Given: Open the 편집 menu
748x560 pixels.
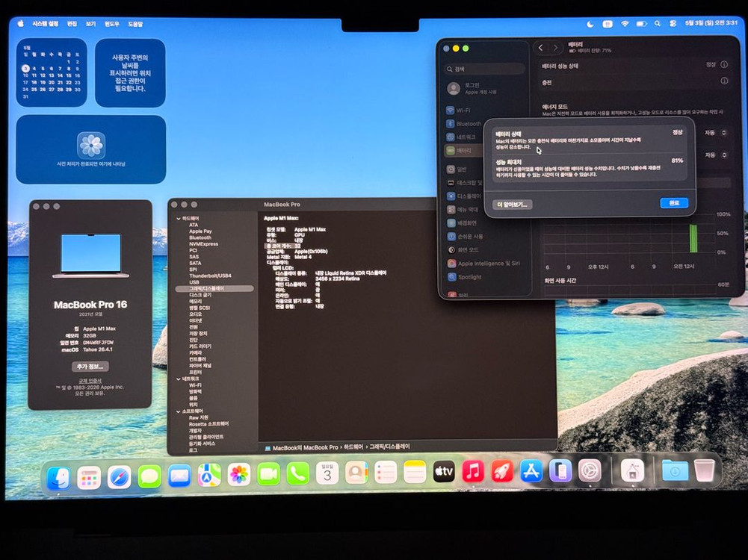Looking at the screenshot, I should point(72,23).
